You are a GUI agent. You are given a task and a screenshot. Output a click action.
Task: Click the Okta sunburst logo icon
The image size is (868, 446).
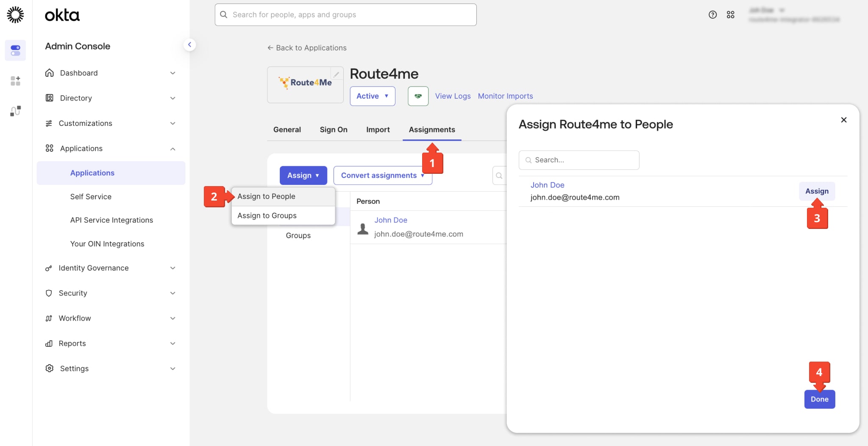pyautogui.click(x=15, y=15)
